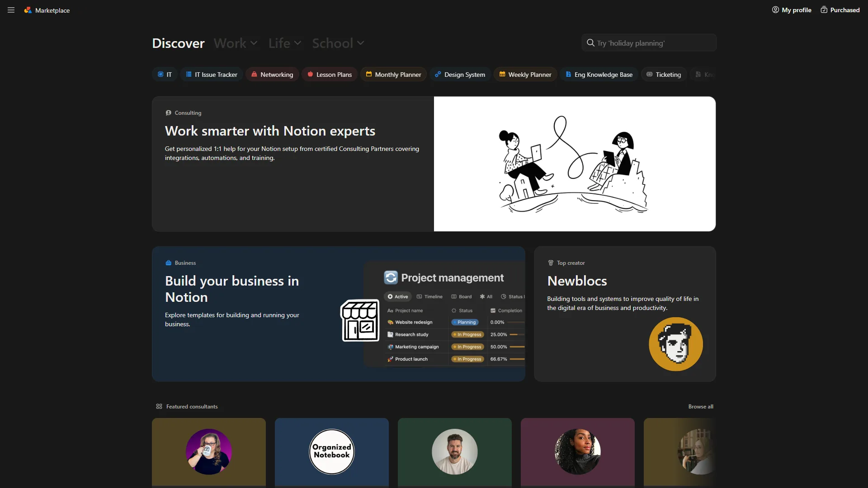This screenshot has width=868, height=488.
Task: Click the Monthly Planner calendar icon
Action: (369, 75)
